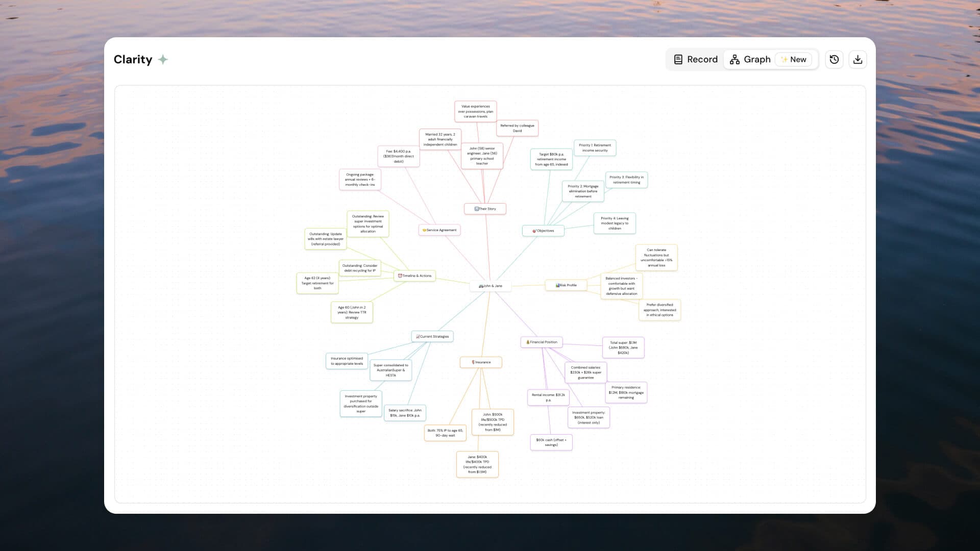The height and width of the screenshot is (551, 980).
Task: Click the New badge button
Action: coord(793,59)
